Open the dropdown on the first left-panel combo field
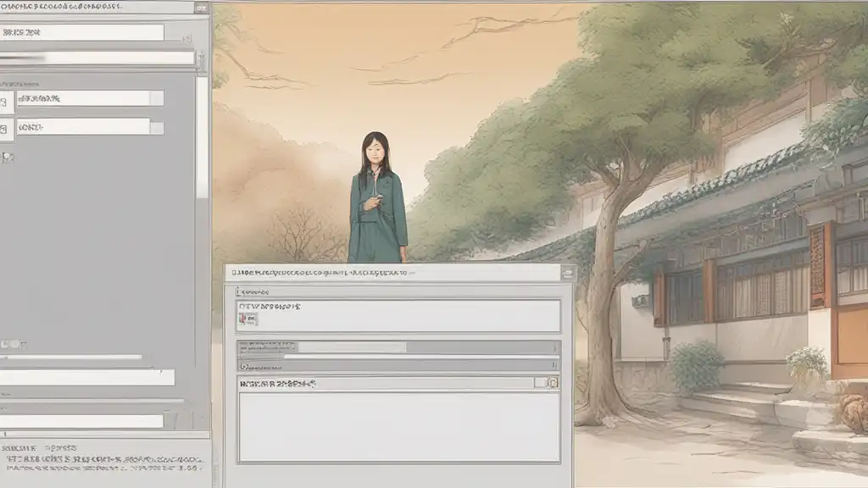This screenshot has width=868, height=488. click(157, 98)
